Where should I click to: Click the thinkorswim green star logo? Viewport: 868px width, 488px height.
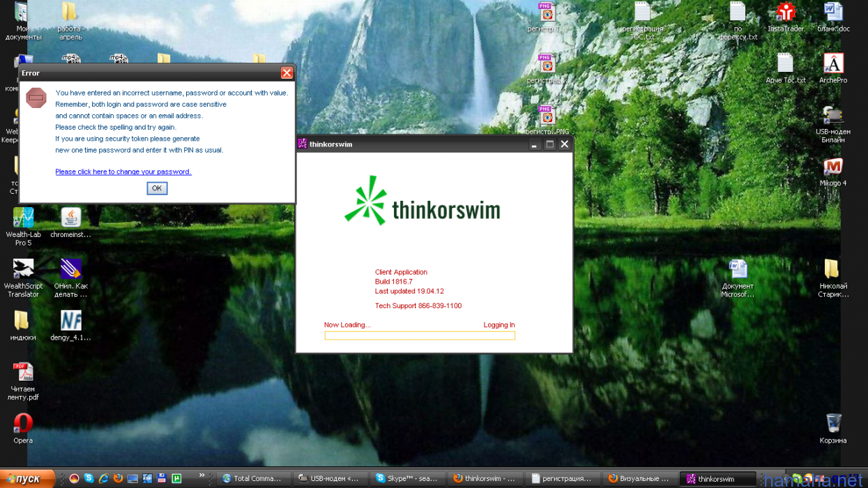click(365, 201)
